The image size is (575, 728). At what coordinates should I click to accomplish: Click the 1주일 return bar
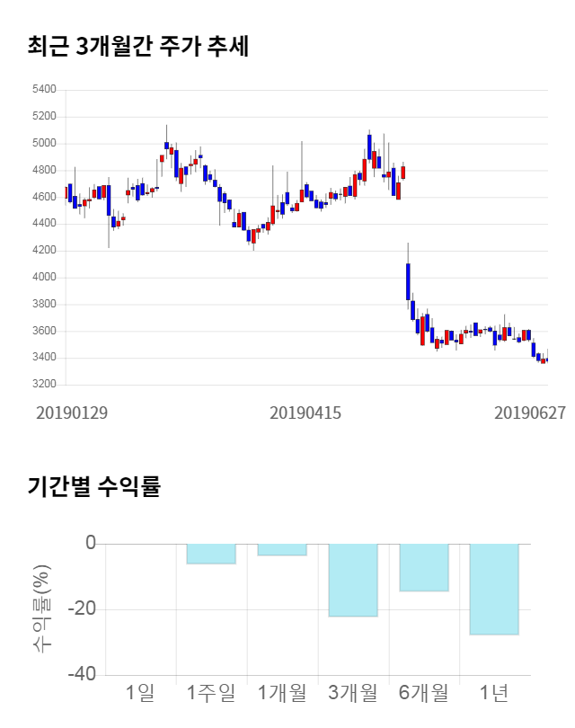pyautogui.click(x=211, y=554)
